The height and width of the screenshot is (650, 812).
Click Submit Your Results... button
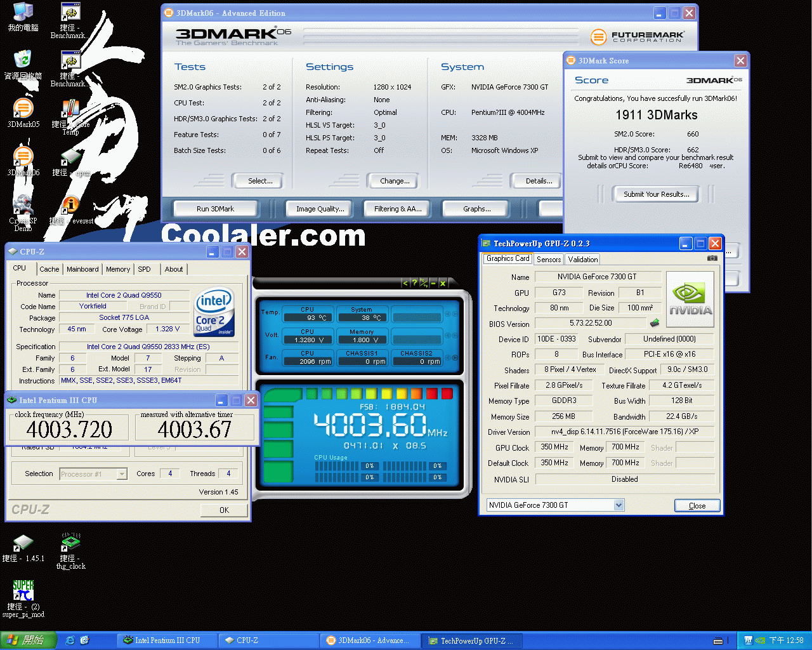coord(656,194)
